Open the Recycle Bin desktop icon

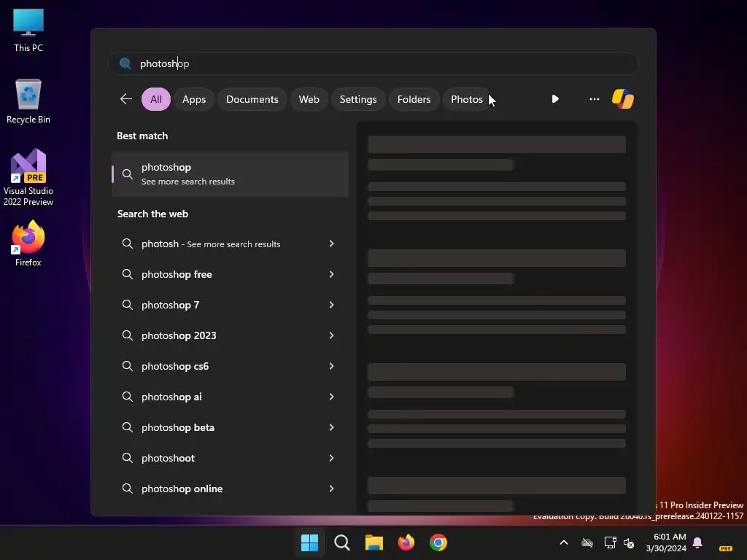point(28,101)
